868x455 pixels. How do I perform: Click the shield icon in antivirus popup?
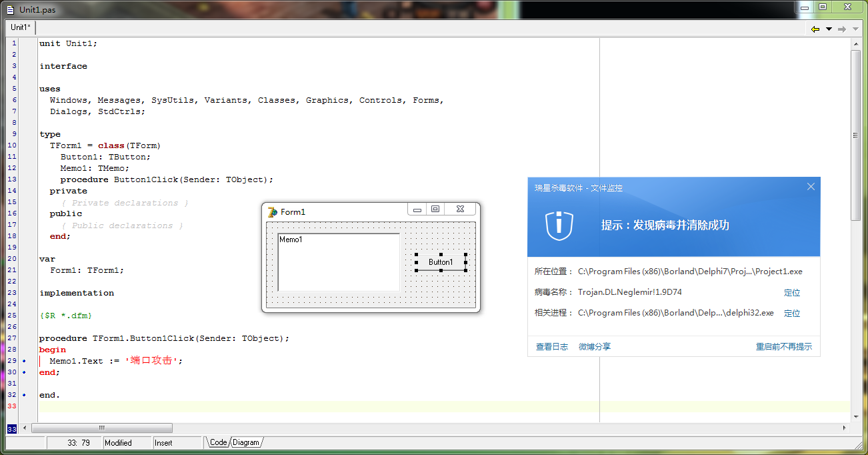pyautogui.click(x=559, y=225)
